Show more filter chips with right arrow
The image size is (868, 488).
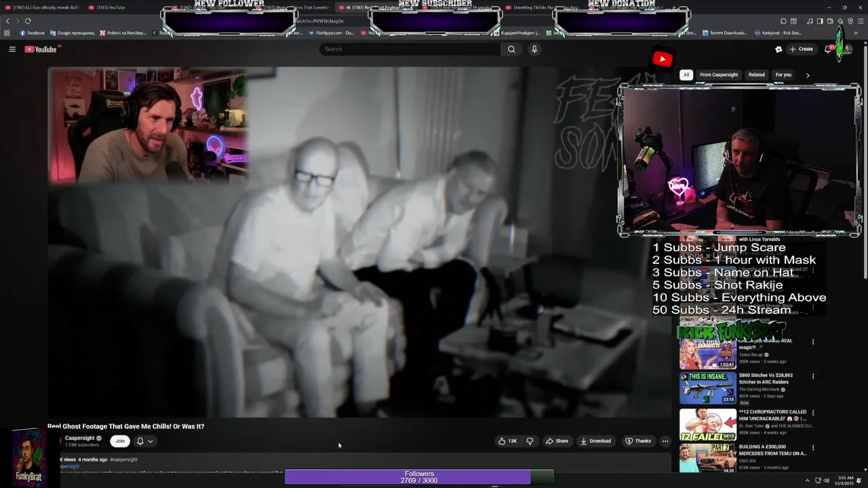click(807, 75)
